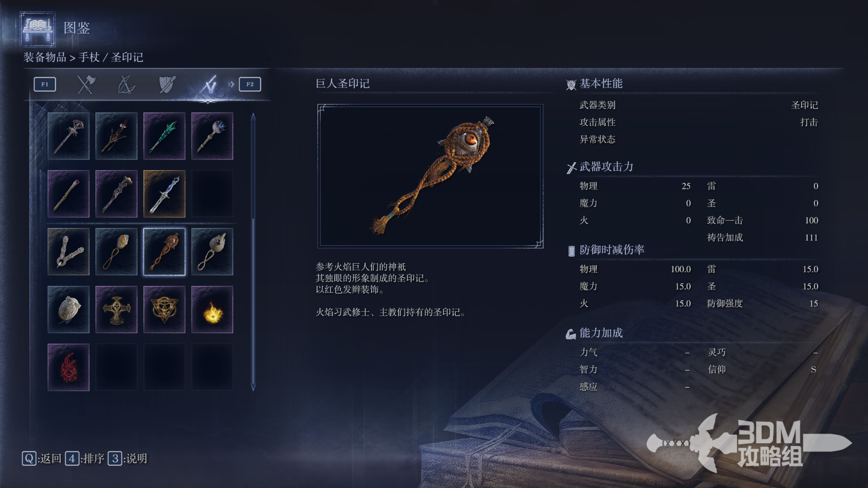This screenshot has height=488, width=868.
Task: Click the F2 next category button
Action: (250, 84)
